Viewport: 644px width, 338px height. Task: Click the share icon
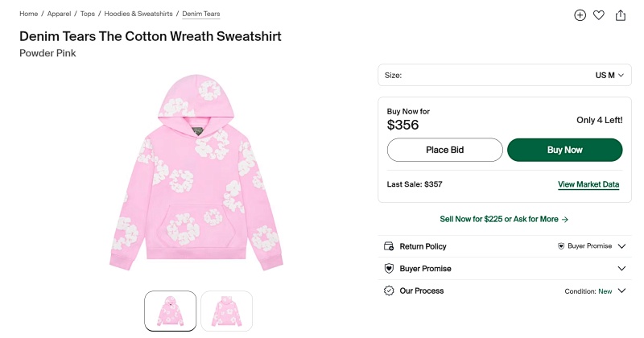coord(620,15)
